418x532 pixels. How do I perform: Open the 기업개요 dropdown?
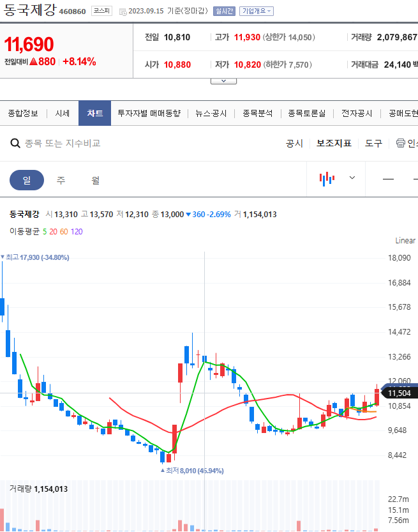tap(257, 11)
